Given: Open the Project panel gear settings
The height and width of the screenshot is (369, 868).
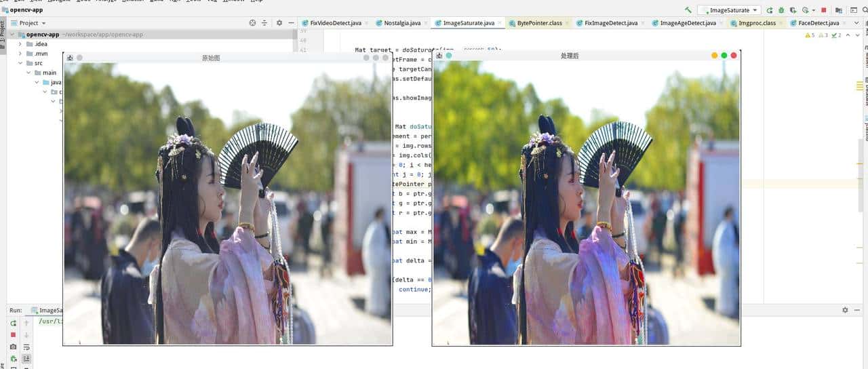Looking at the screenshot, I should pyautogui.click(x=279, y=23).
